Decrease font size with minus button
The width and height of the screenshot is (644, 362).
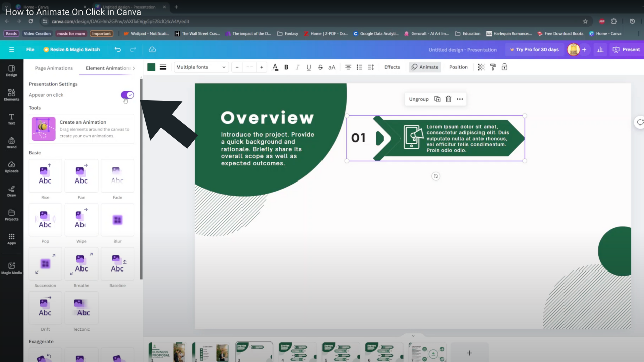point(237,67)
